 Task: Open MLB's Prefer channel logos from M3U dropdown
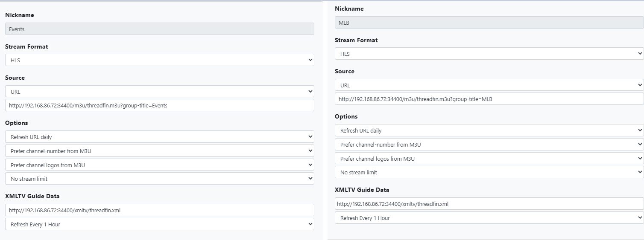click(x=489, y=159)
